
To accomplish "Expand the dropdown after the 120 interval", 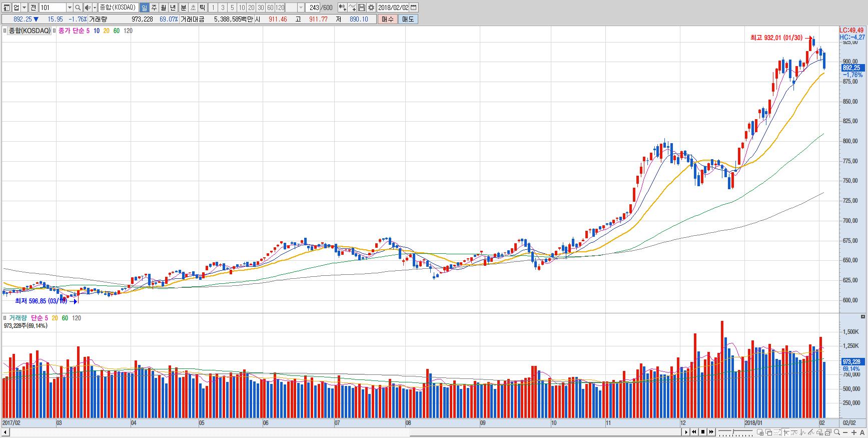I will [301, 8].
